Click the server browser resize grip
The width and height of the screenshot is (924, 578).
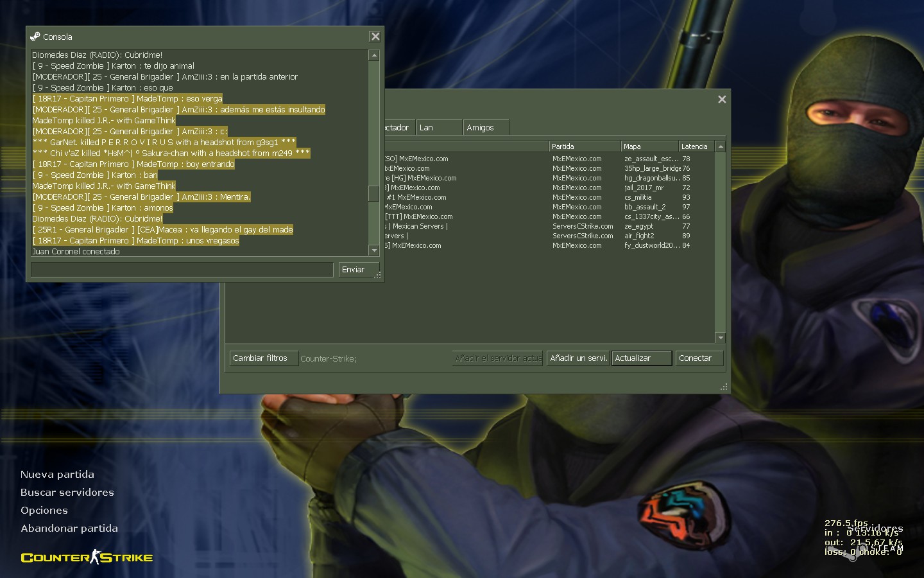[724, 387]
